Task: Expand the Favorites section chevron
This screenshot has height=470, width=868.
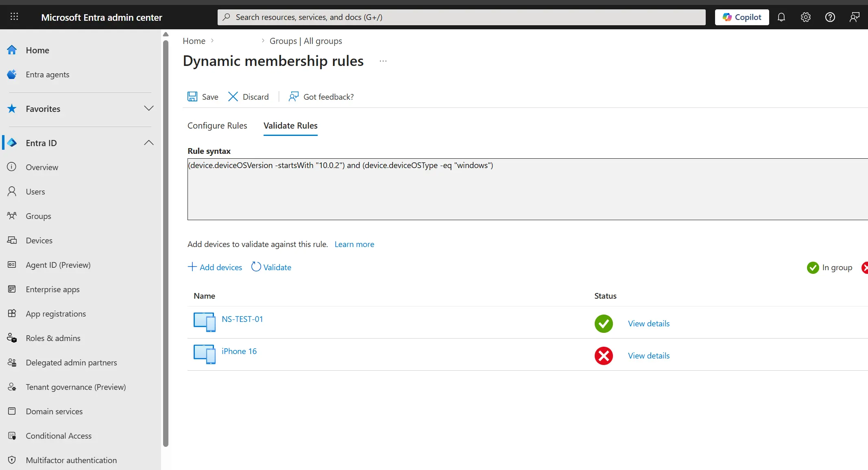Action: (149, 108)
